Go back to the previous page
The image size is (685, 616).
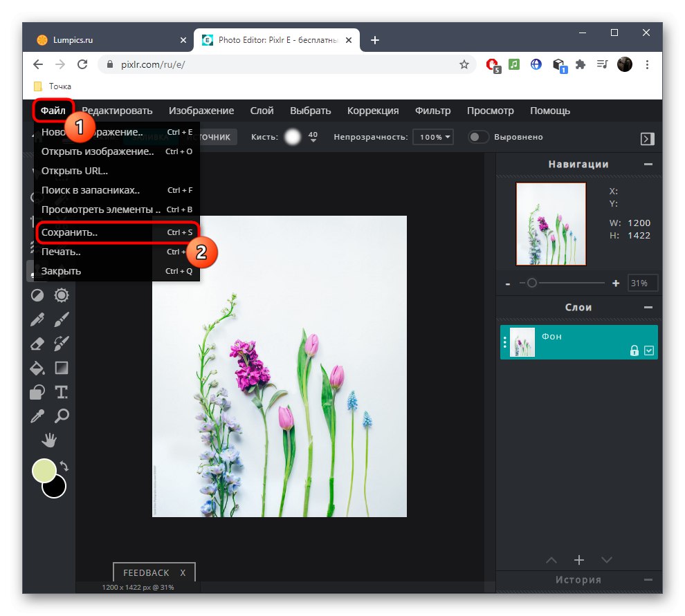[x=38, y=64]
